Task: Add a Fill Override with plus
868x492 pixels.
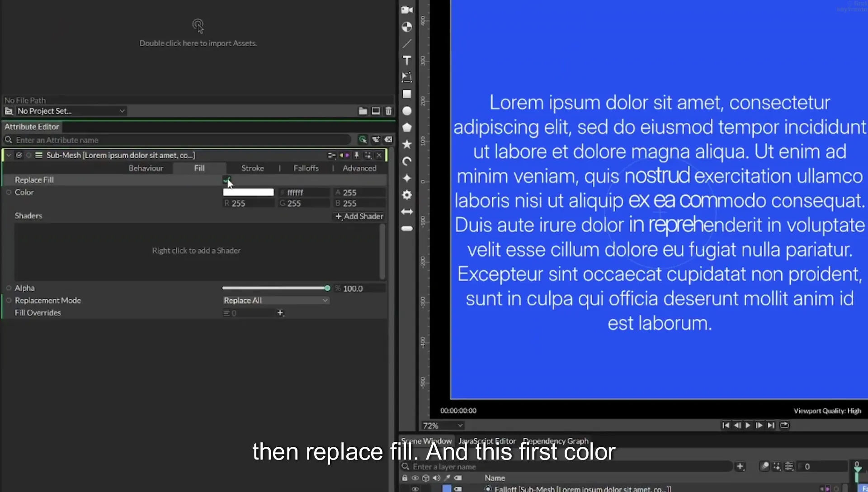Action: tap(280, 313)
